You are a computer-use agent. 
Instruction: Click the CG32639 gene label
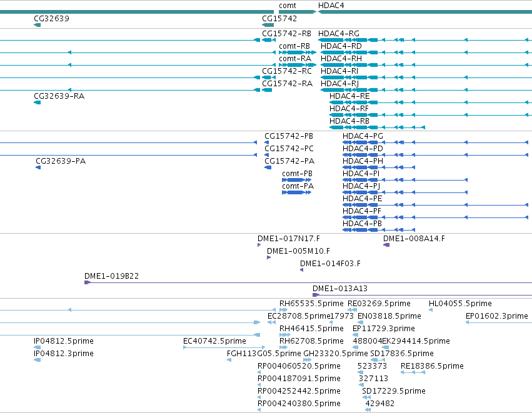(x=51, y=19)
